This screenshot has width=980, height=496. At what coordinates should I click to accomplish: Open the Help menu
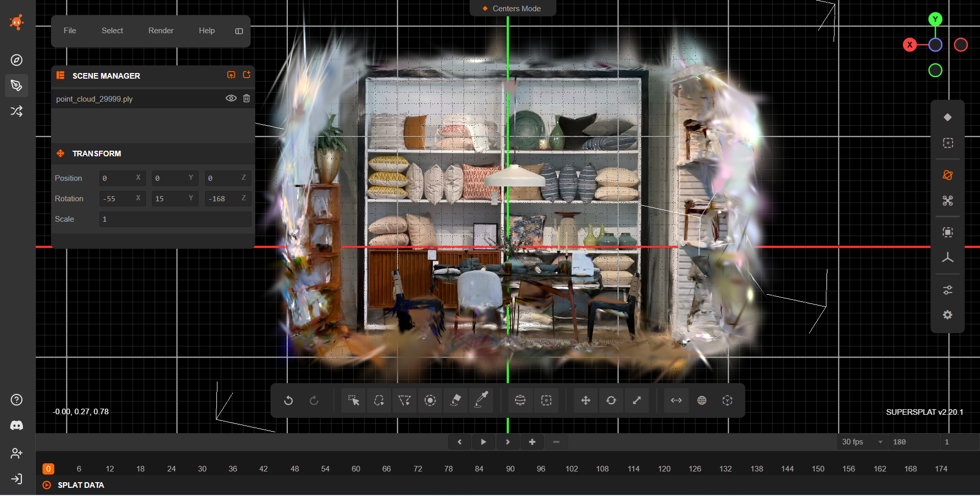pyautogui.click(x=207, y=31)
